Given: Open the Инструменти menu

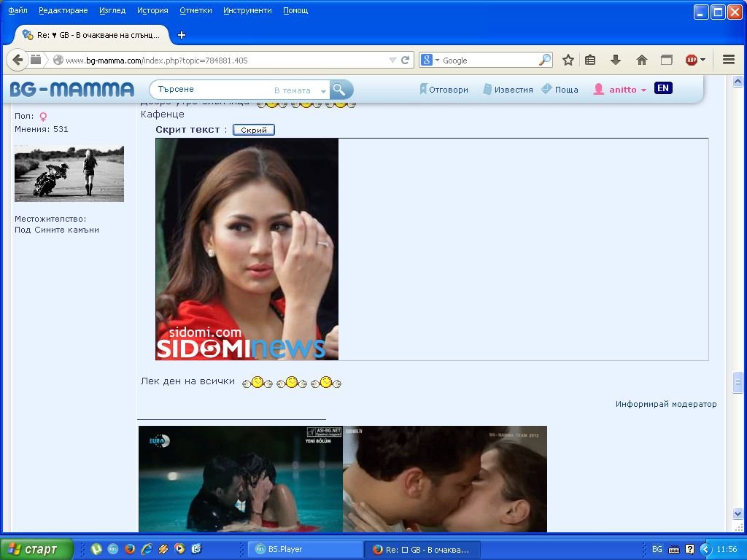Looking at the screenshot, I should pyautogui.click(x=247, y=10).
